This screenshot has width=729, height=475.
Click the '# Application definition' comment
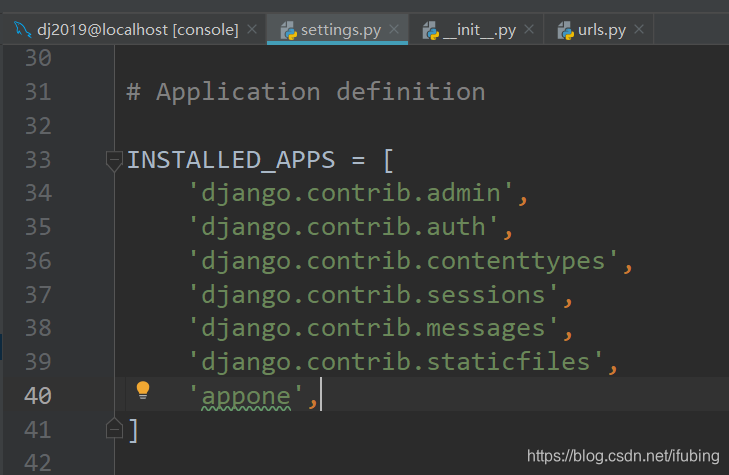point(305,92)
